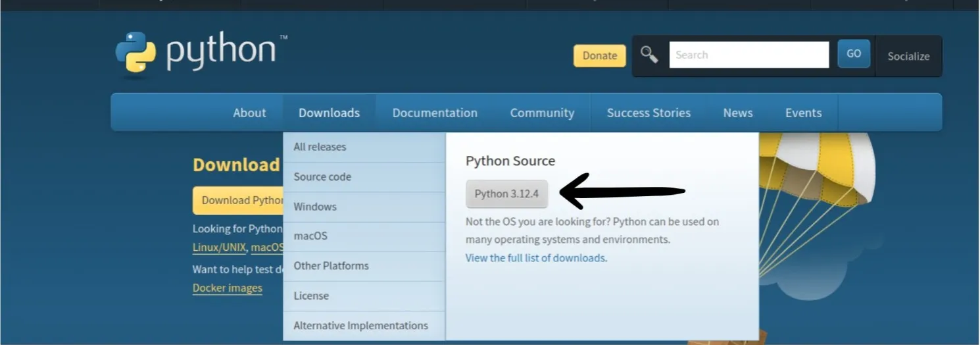
Task: Click the Python Source heading
Action: pos(510,161)
